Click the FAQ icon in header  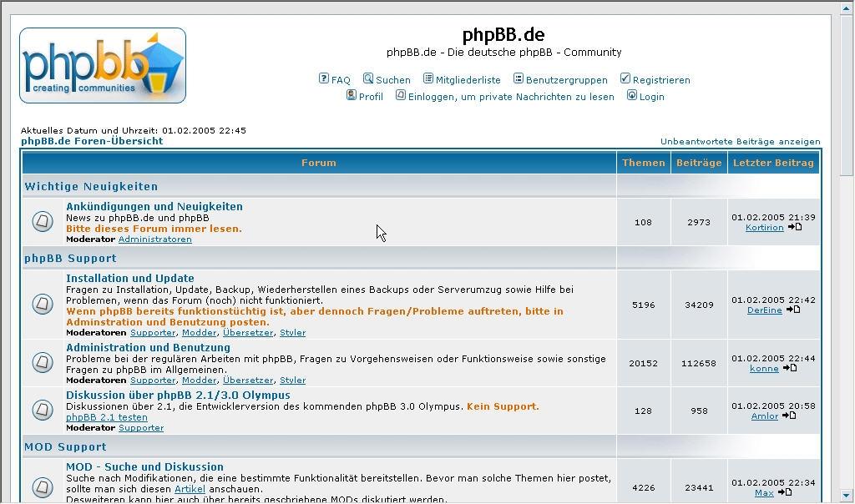[x=324, y=78]
